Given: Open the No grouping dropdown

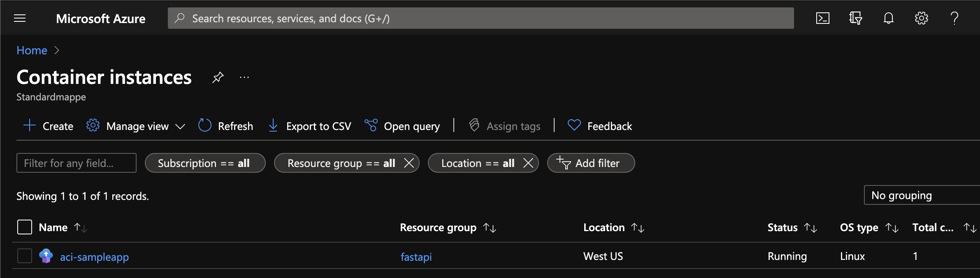Looking at the screenshot, I should (922, 195).
